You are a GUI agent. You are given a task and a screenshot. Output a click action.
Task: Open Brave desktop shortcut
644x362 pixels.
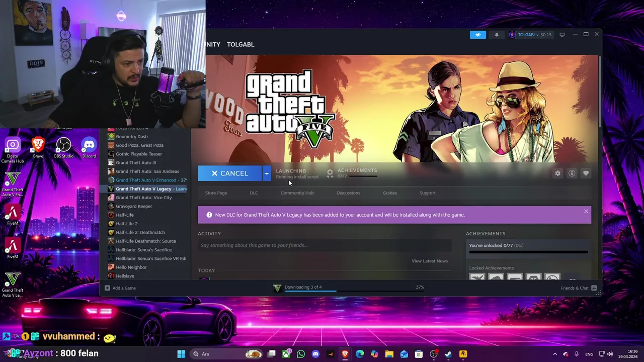(x=38, y=148)
